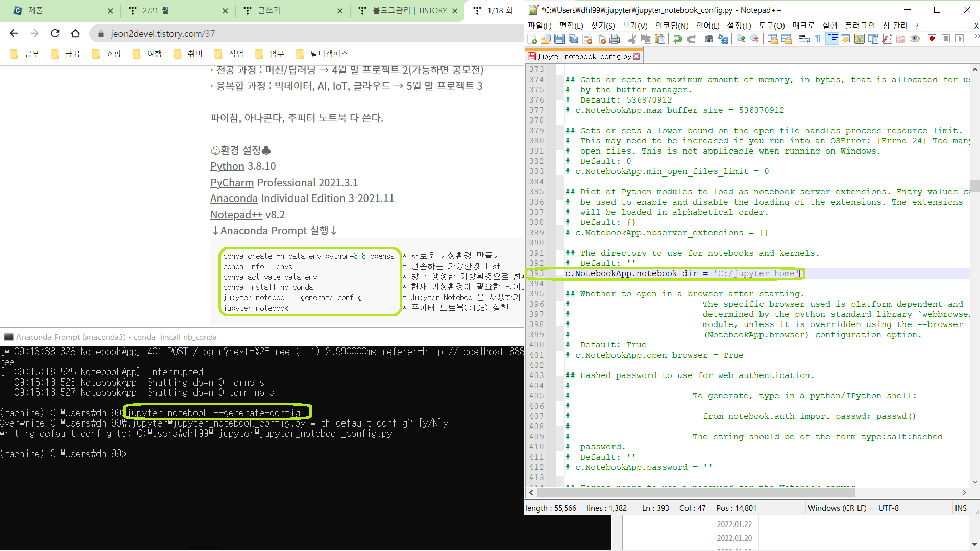Start macro recording with red dot icon

click(932, 39)
